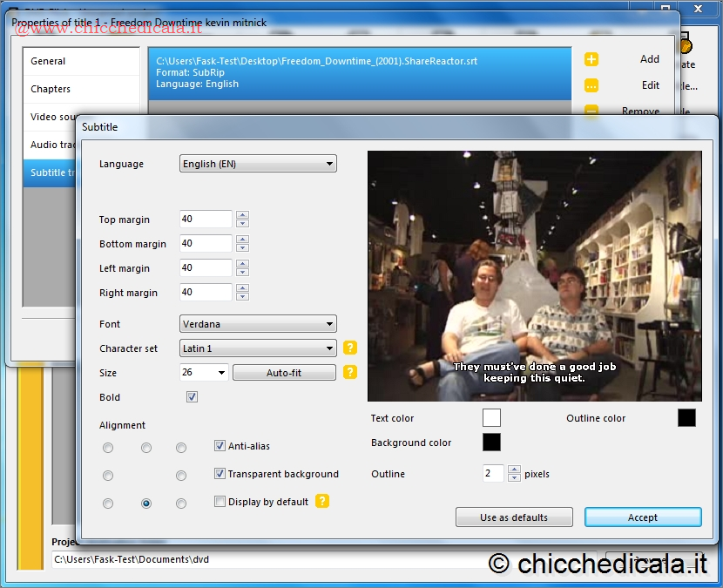Increase Top margin with up arrow

tap(242, 215)
